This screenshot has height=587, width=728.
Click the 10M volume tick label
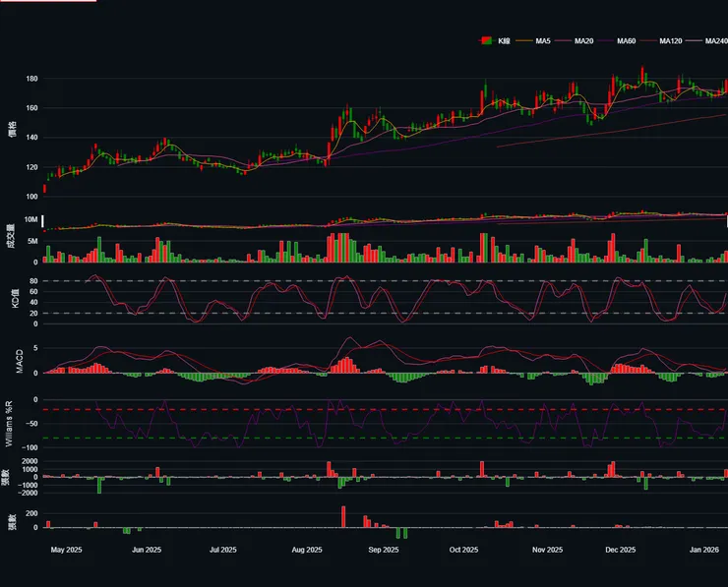31,219
